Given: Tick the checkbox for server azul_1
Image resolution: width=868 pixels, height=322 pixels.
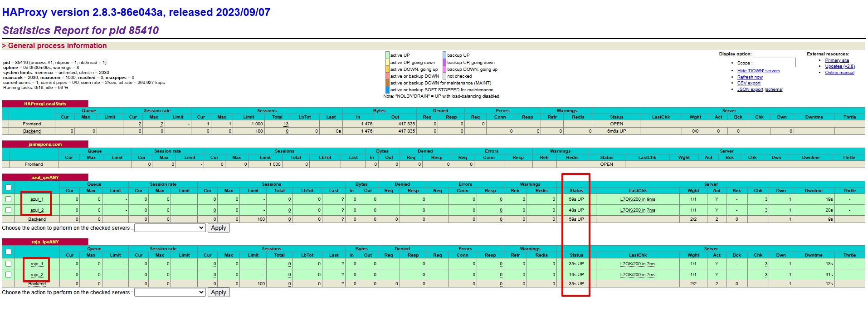Looking at the screenshot, I should click(8, 199).
